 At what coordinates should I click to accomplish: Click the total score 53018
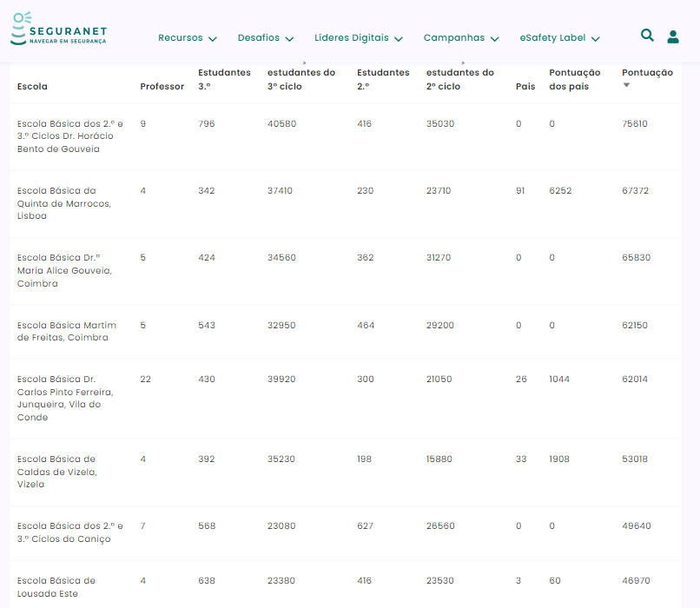pyautogui.click(x=634, y=459)
